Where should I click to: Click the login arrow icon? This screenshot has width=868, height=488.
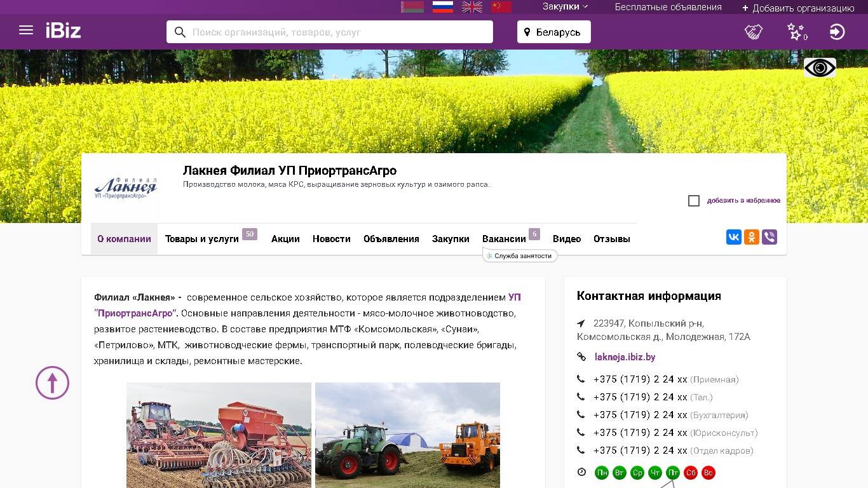pyautogui.click(x=837, y=32)
